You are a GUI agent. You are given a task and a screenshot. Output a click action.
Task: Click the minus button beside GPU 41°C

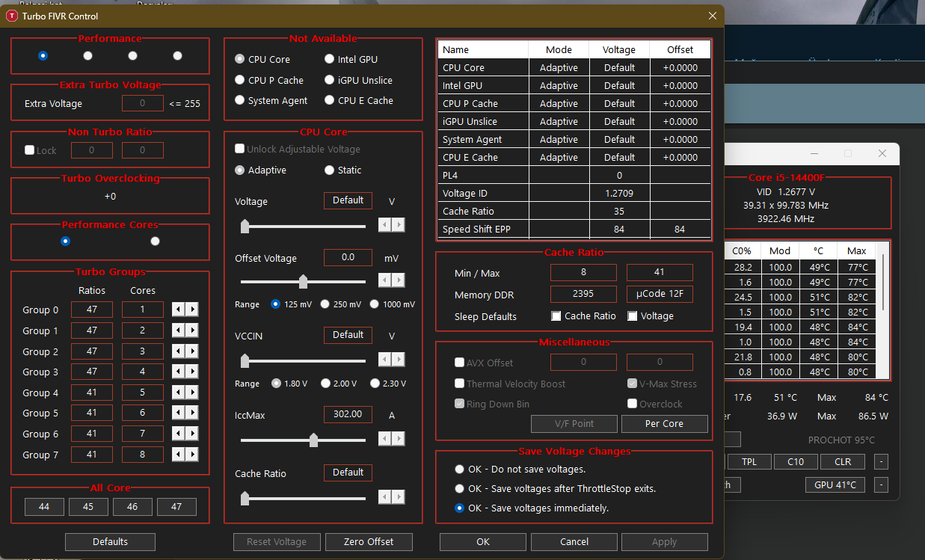click(881, 485)
